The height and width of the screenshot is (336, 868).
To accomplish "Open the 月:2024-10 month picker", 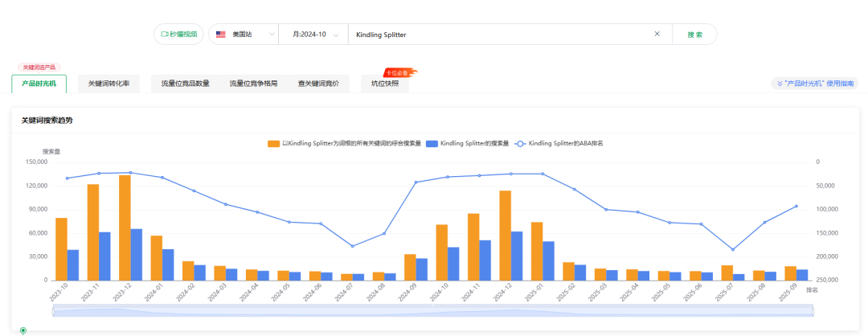I will coord(313,35).
